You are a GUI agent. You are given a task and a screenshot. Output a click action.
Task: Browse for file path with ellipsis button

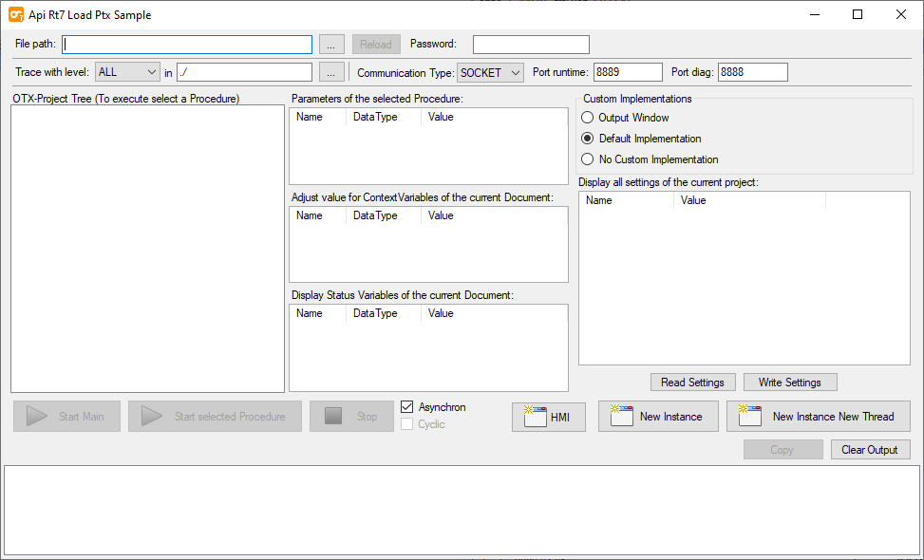pyautogui.click(x=330, y=45)
